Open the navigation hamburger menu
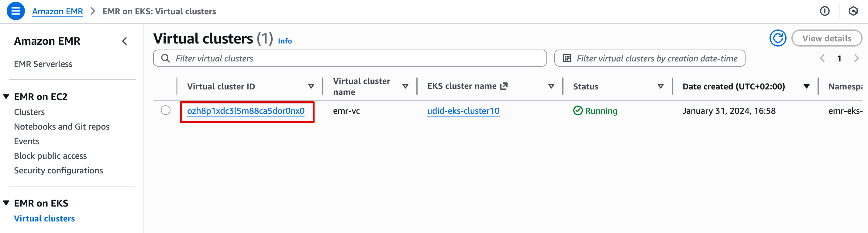868x233 pixels. tap(15, 11)
